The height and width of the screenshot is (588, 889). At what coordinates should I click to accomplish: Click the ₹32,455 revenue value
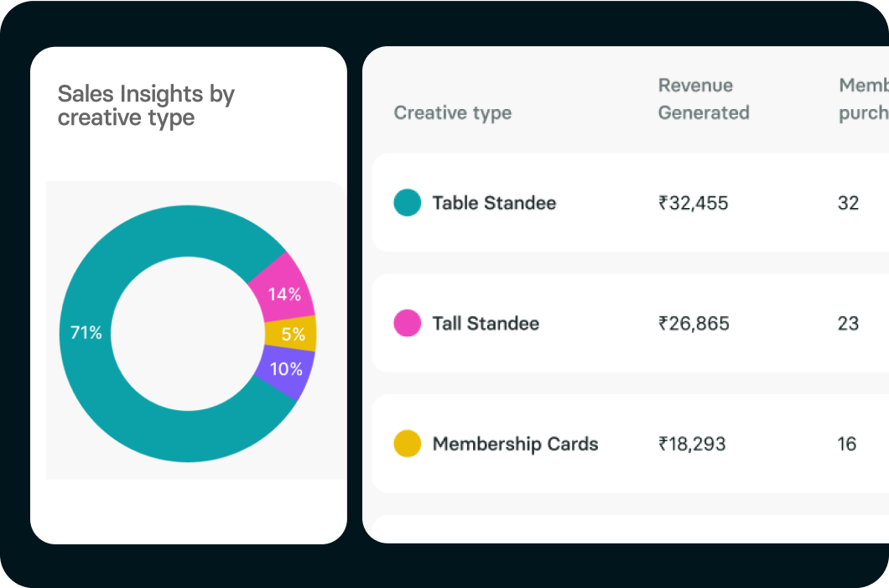click(x=694, y=203)
